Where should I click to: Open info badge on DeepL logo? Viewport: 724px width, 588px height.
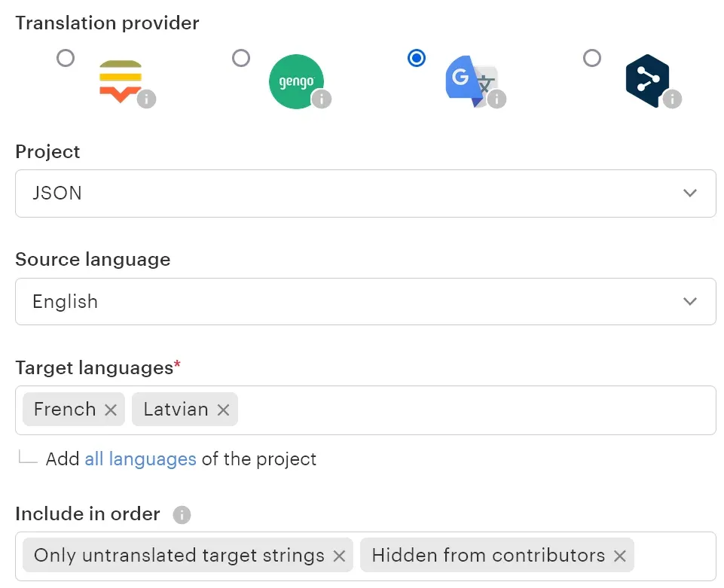click(x=672, y=99)
